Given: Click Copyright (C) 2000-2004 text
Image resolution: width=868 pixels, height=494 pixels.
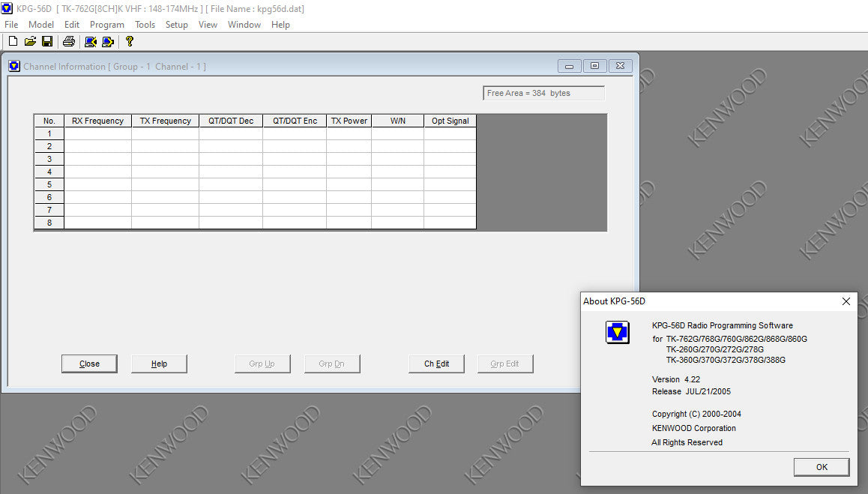Looking at the screenshot, I should click(696, 414).
